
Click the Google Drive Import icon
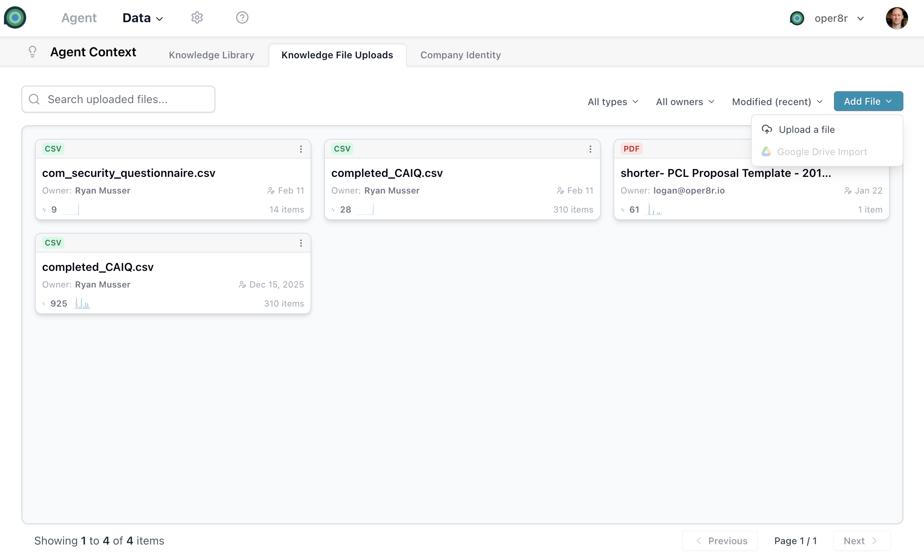[767, 152]
